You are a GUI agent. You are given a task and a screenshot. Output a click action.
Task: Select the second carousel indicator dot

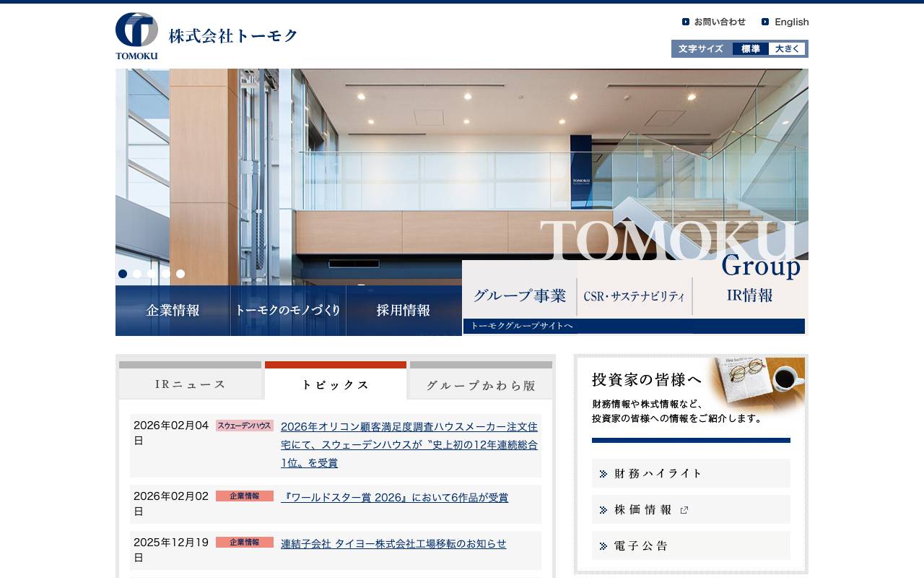(x=137, y=274)
